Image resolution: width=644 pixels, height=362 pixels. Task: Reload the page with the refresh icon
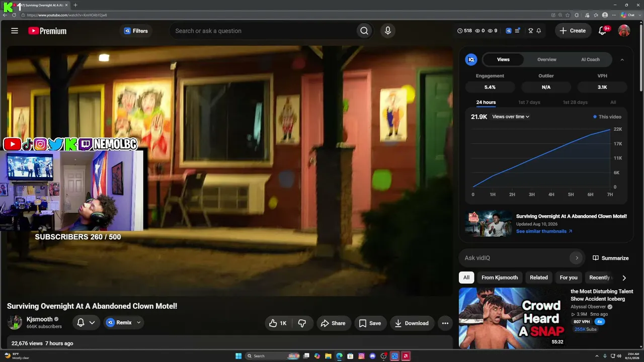14,15
